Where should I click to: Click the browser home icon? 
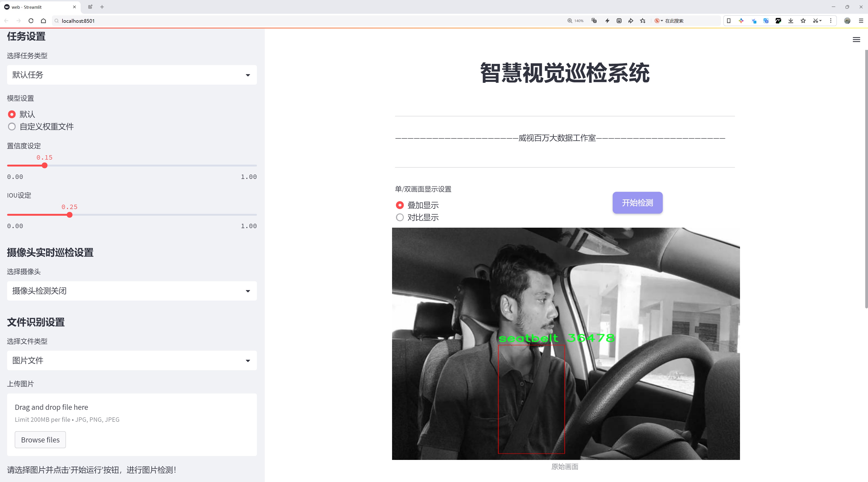[43, 20]
